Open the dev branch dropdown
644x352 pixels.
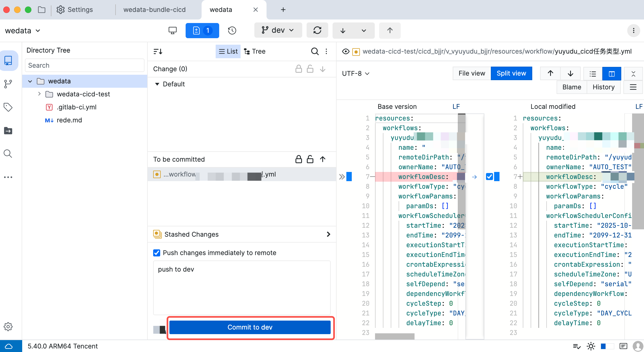pyautogui.click(x=278, y=30)
